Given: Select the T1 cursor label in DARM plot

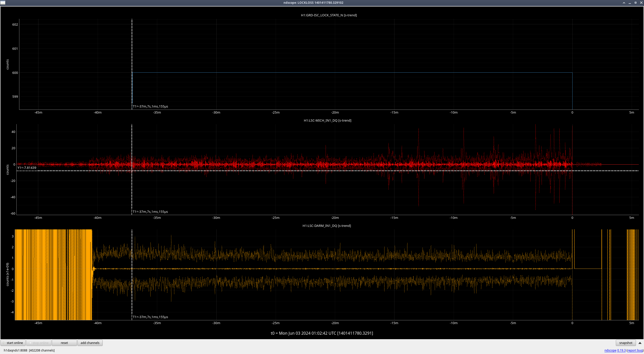Looking at the screenshot, I should [150, 317].
